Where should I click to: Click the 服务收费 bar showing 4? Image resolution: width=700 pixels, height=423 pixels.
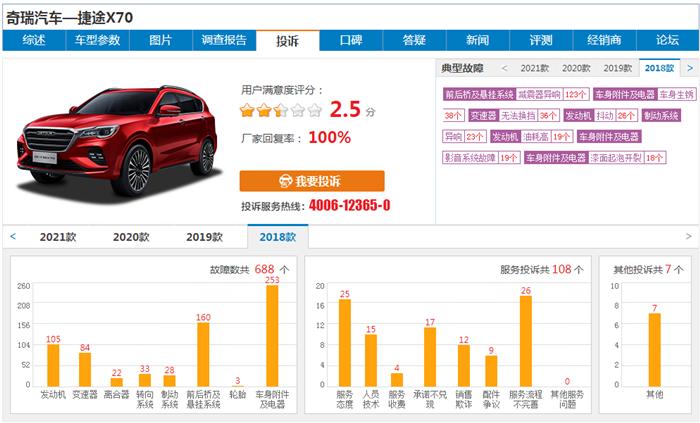click(396, 380)
